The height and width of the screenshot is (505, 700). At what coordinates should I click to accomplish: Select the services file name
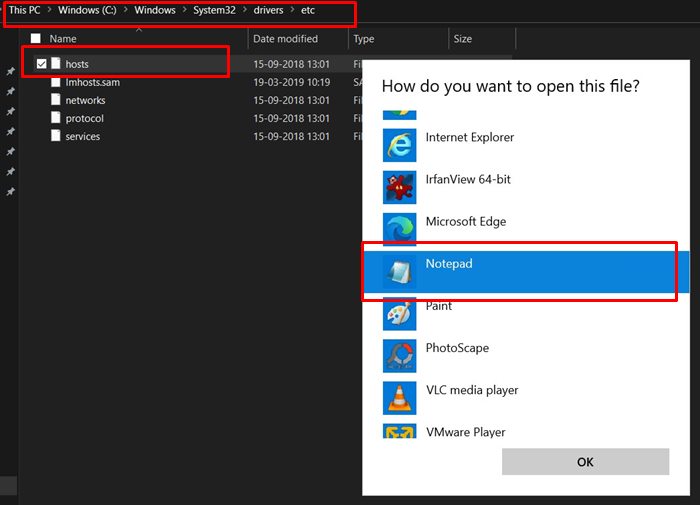point(83,136)
